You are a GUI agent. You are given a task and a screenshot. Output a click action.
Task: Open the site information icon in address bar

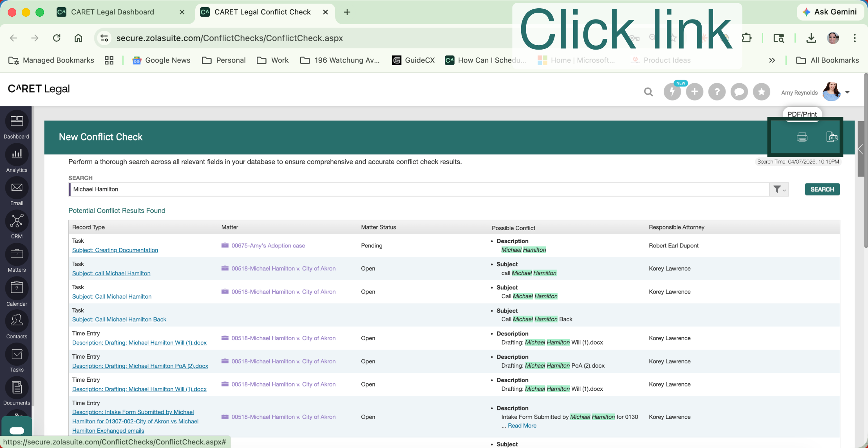click(104, 38)
